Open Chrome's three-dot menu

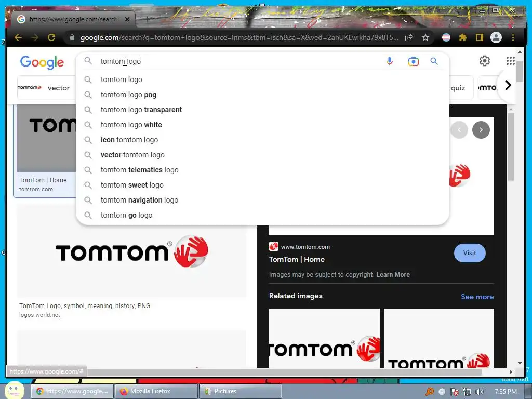tap(513, 37)
